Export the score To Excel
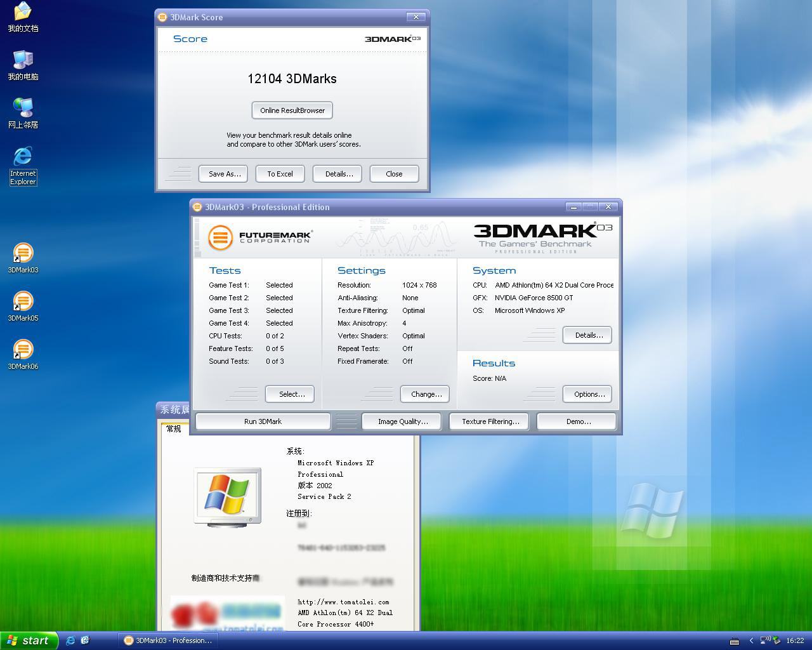 280,174
